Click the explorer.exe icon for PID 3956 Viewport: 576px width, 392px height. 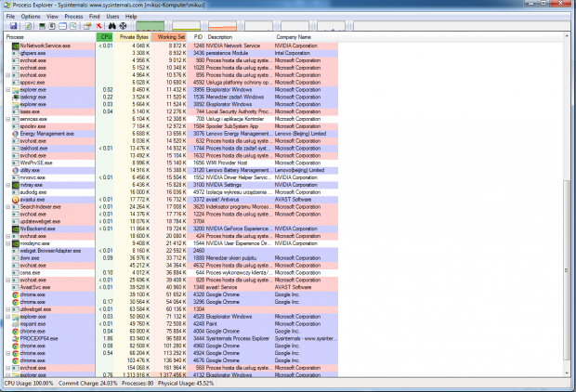[x=16, y=90]
